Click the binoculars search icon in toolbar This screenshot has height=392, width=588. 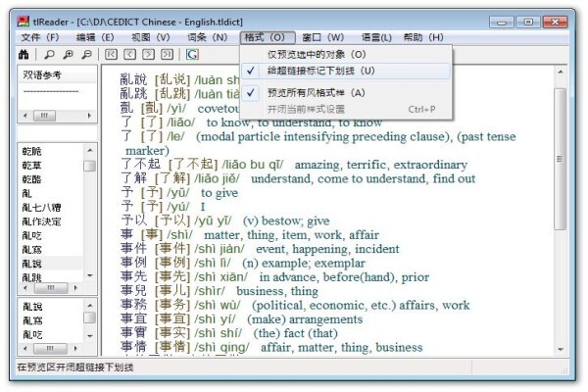[x=24, y=55]
